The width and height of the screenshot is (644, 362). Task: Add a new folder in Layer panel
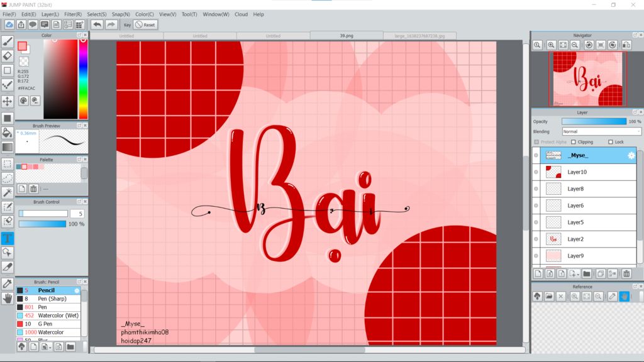[x=587, y=273]
